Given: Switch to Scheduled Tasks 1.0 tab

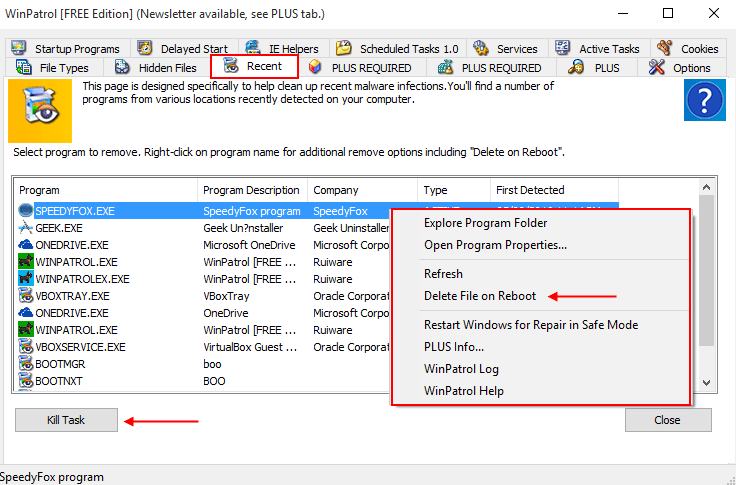Looking at the screenshot, I should point(398,49).
